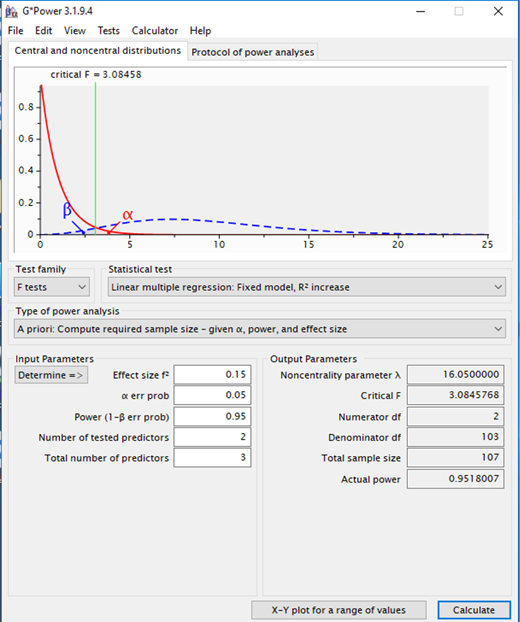This screenshot has width=520, height=622.
Task: Select Central and noncentral distributions tab
Action: click(x=98, y=51)
